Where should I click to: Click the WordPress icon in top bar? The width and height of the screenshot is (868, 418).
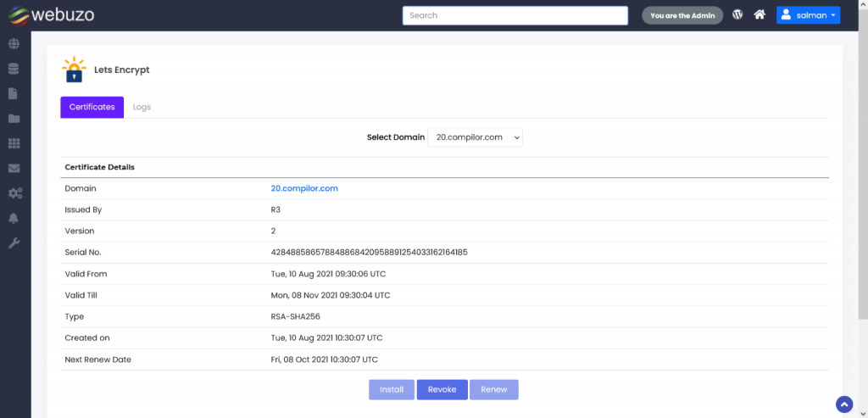(737, 15)
